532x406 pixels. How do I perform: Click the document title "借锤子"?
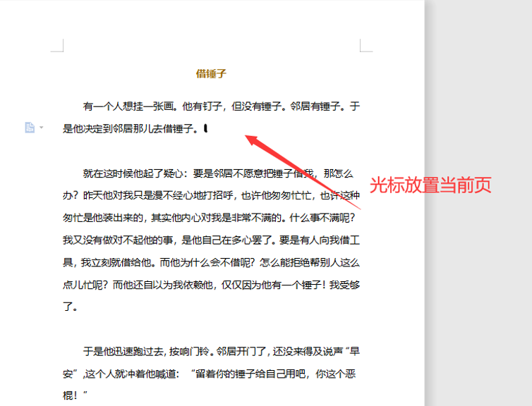point(211,73)
